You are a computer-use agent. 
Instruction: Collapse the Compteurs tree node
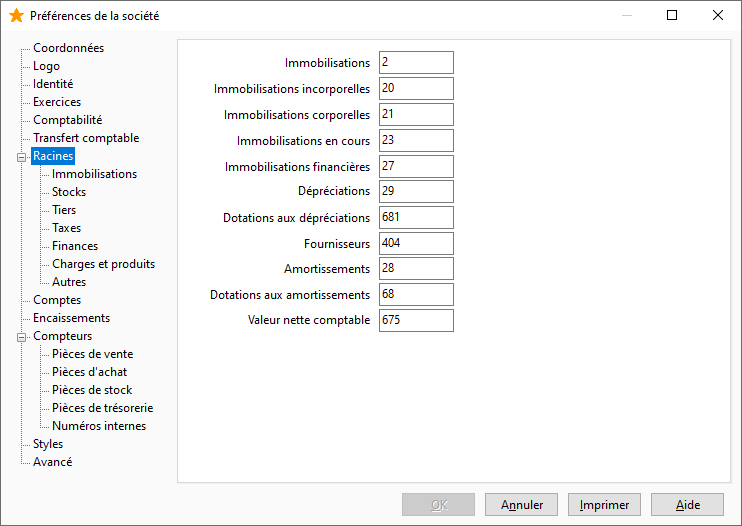tap(21, 337)
